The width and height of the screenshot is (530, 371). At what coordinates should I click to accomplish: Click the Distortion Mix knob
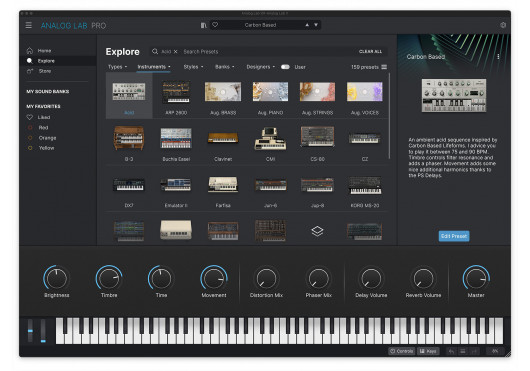[266, 278]
